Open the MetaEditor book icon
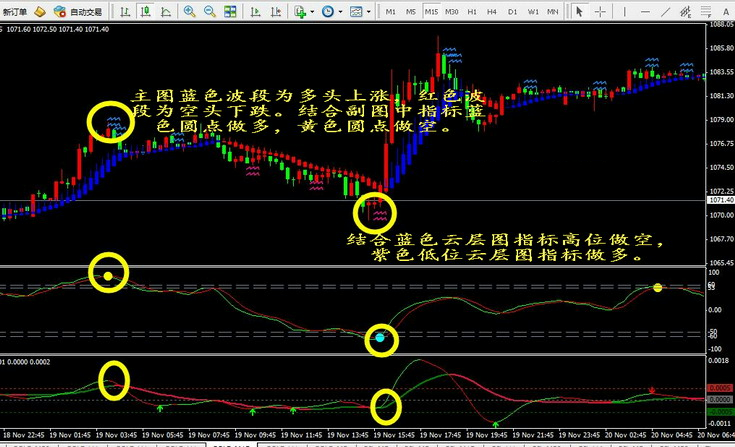This screenshot has height=447, width=735. click(x=40, y=11)
